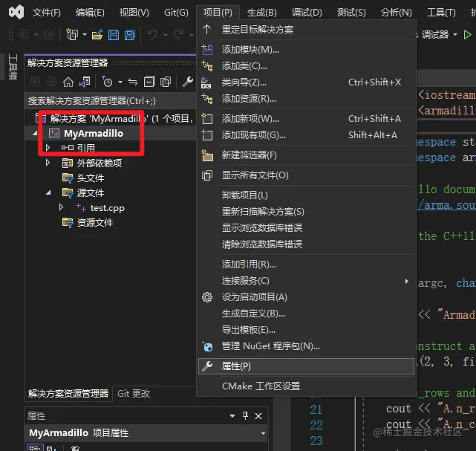Open the 生成(B) menu
The height and width of the screenshot is (451, 476).
click(x=261, y=13)
